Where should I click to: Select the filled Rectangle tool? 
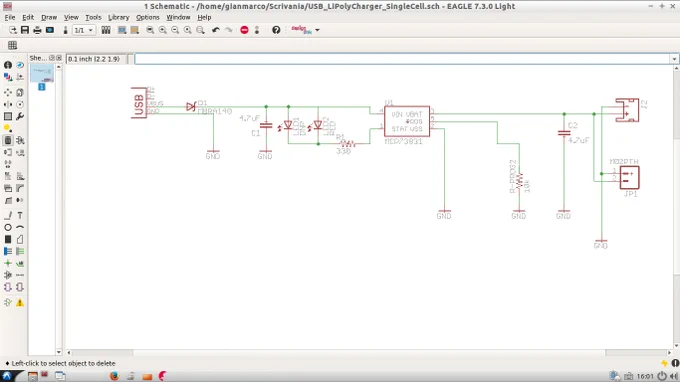[x=8, y=239]
